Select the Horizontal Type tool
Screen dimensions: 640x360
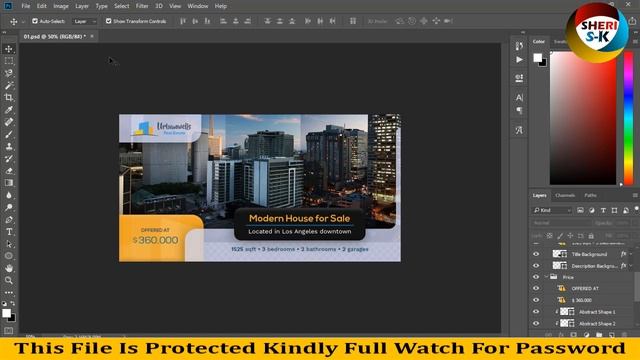point(9,232)
